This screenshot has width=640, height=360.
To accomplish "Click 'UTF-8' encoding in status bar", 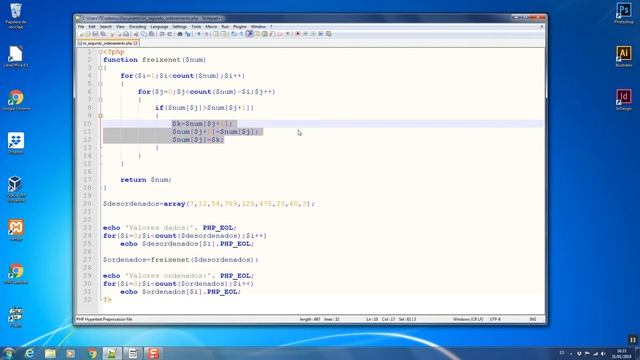I will [495, 319].
